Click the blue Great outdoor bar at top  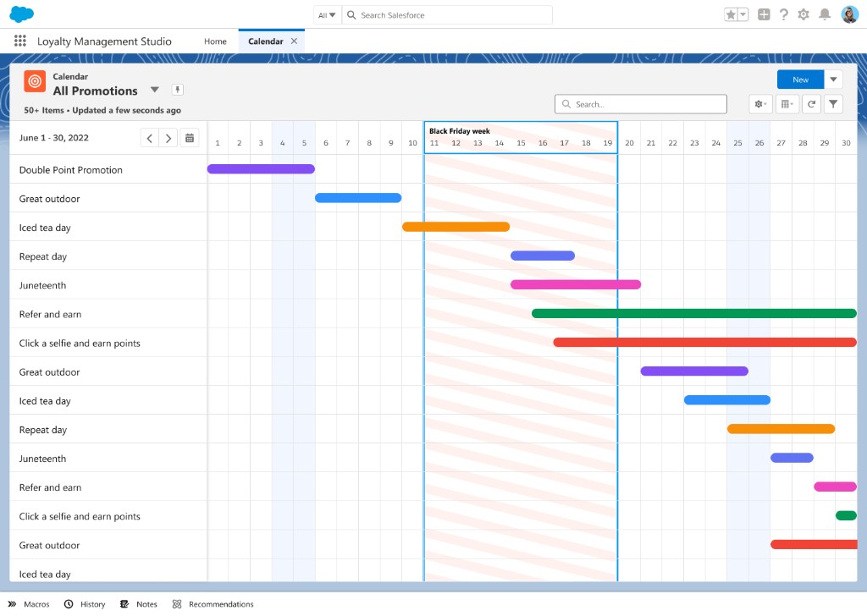[x=358, y=198]
